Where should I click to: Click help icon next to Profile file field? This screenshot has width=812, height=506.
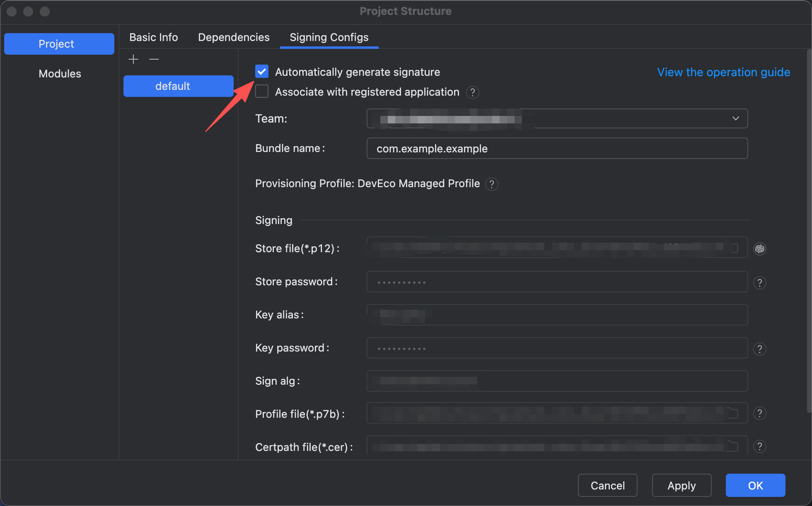[759, 413]
